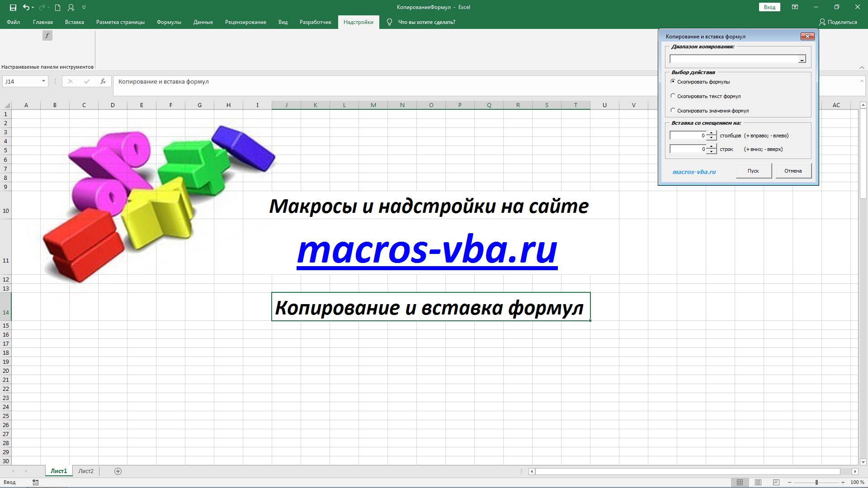868x488 pixels.
Task: Click the Normal view icon in status bar
Action: 740,482
